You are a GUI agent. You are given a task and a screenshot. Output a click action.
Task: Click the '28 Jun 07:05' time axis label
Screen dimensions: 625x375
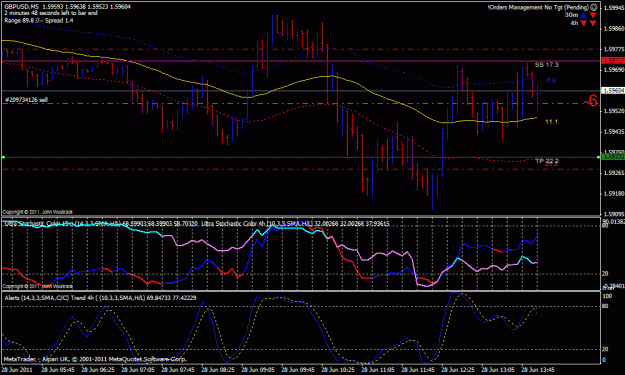tap(138, 369)
